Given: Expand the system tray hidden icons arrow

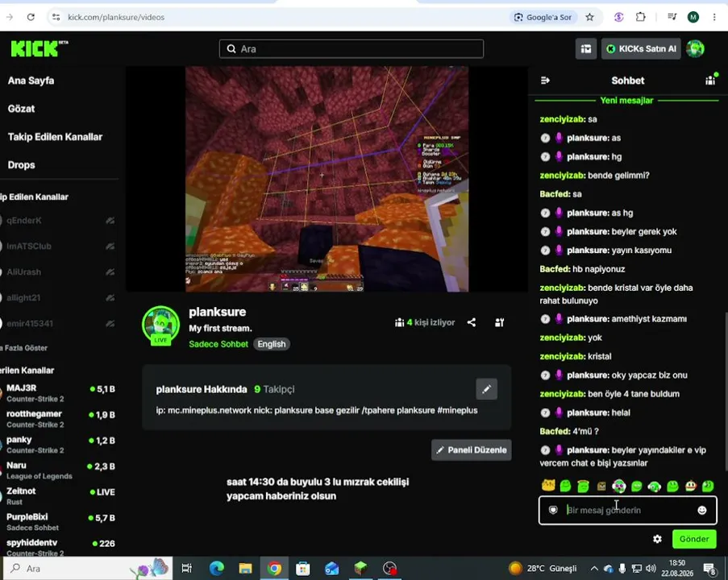Looking at the screenshot, I should point(594,569).
